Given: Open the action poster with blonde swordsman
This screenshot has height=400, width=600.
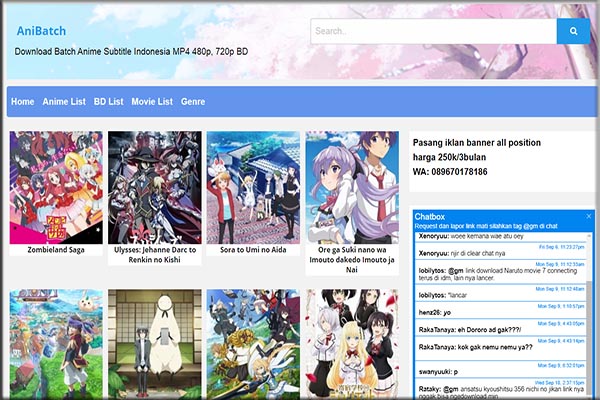Looking at the screenshot, I should click(x=253, y=344).
